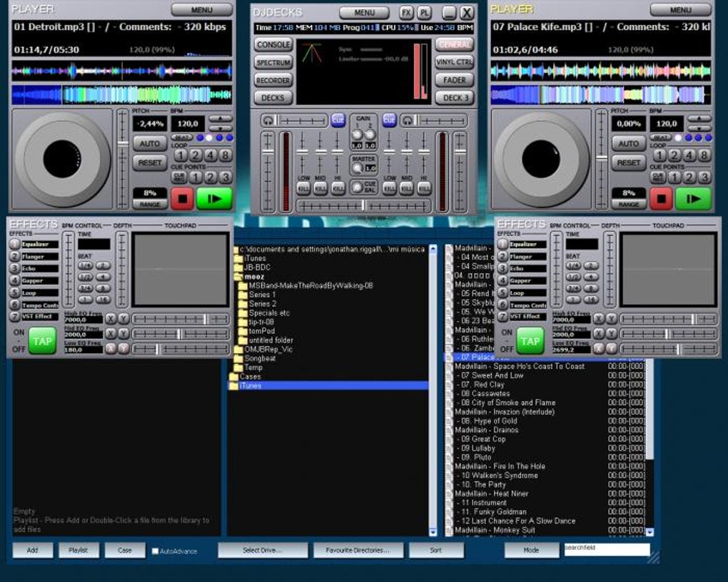Click the X button for High EQ Freq, left effects

[x=111, y=319]
